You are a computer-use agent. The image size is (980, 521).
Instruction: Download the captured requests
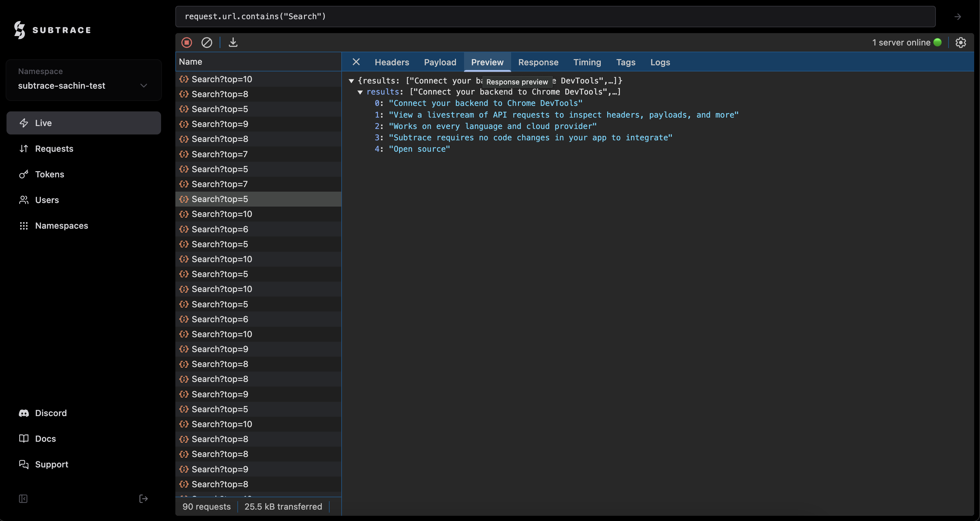(x=233, y=43)
